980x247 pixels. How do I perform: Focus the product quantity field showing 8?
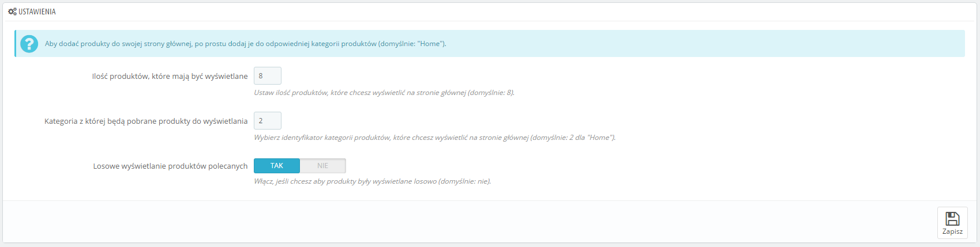(x=268, y=76)
